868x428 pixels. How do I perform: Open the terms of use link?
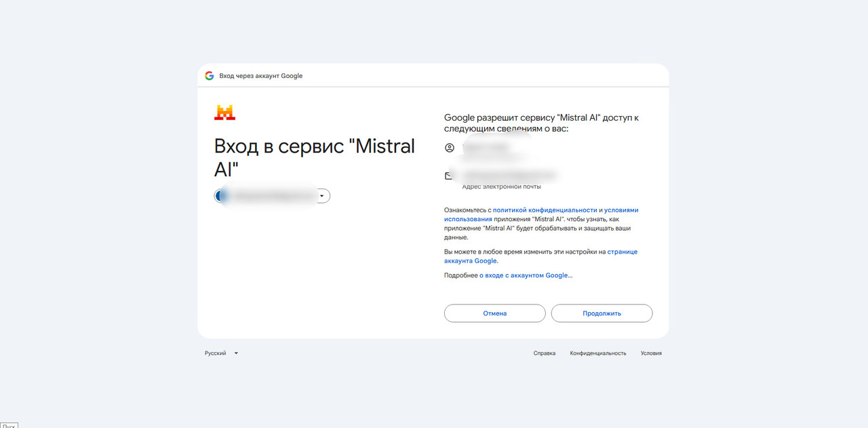coord(541,215)
